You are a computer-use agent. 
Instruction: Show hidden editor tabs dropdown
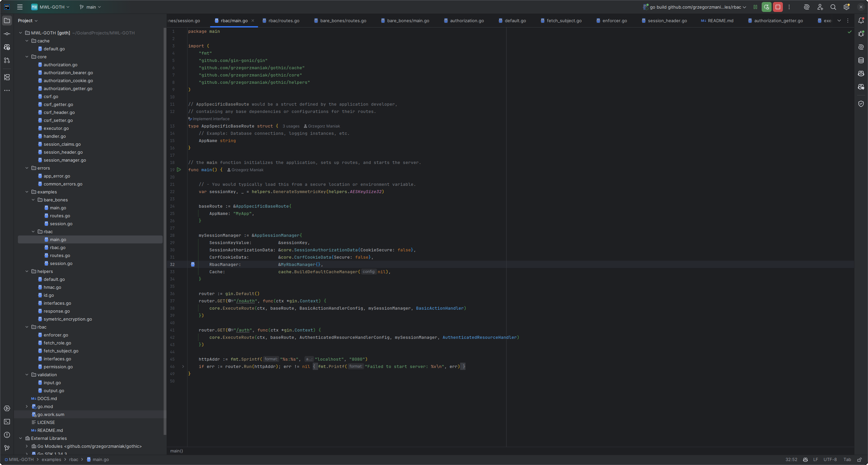[839, 21]
